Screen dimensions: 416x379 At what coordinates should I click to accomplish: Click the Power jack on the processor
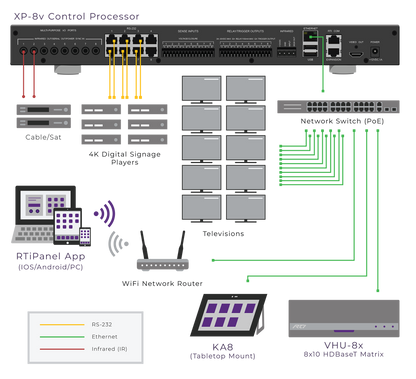pos(375,52)
